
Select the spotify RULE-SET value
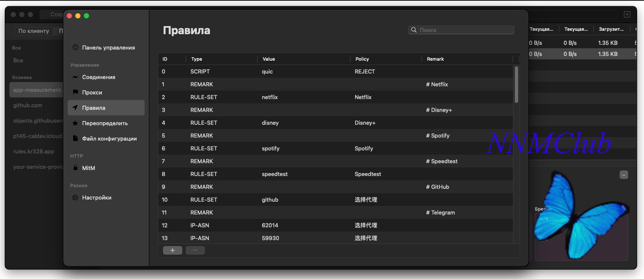coord(270,148)
